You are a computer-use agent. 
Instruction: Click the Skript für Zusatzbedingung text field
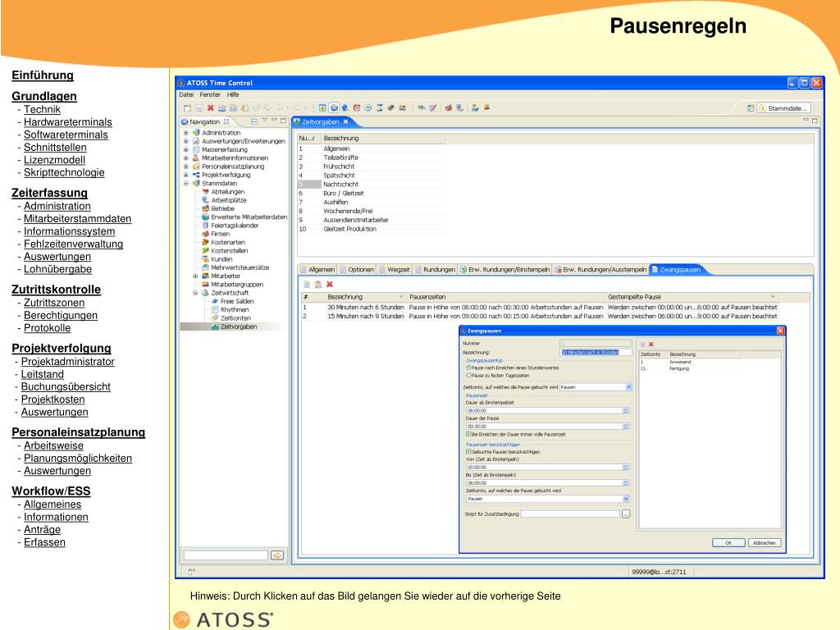(570, 514)
